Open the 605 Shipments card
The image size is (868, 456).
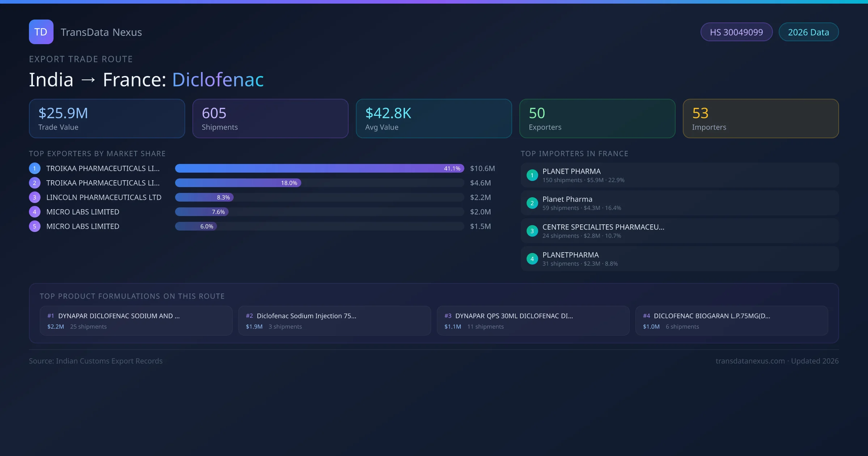[x=270, y=119]
